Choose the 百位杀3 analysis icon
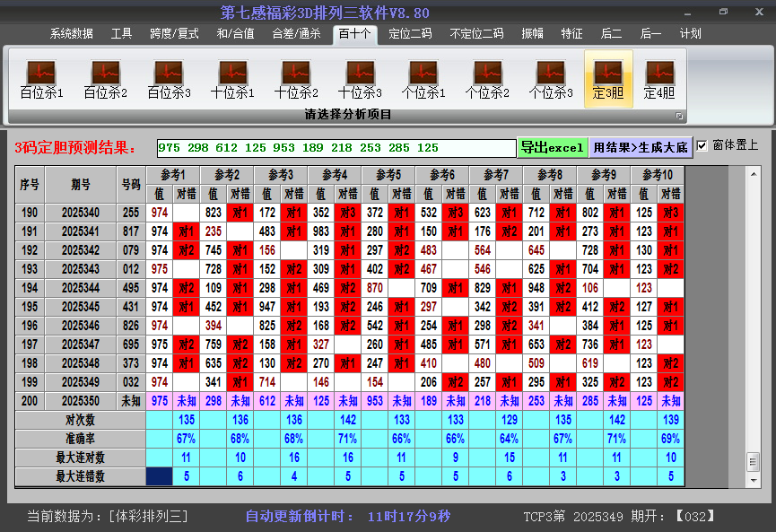This screenshot has height=532, width=776. pos(169,79)
